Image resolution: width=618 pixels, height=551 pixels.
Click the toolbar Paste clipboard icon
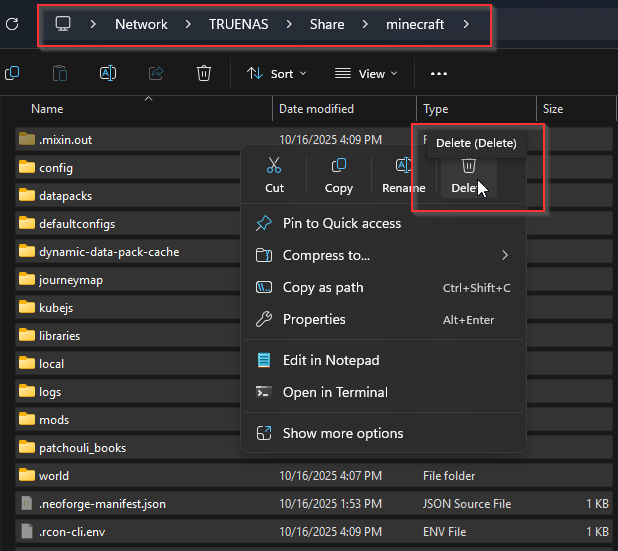click(x=60, y=73)
